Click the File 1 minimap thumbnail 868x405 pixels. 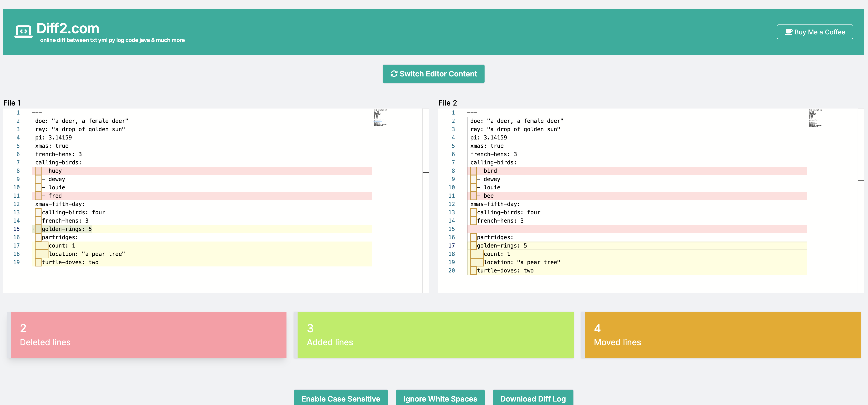pos(380,117)
